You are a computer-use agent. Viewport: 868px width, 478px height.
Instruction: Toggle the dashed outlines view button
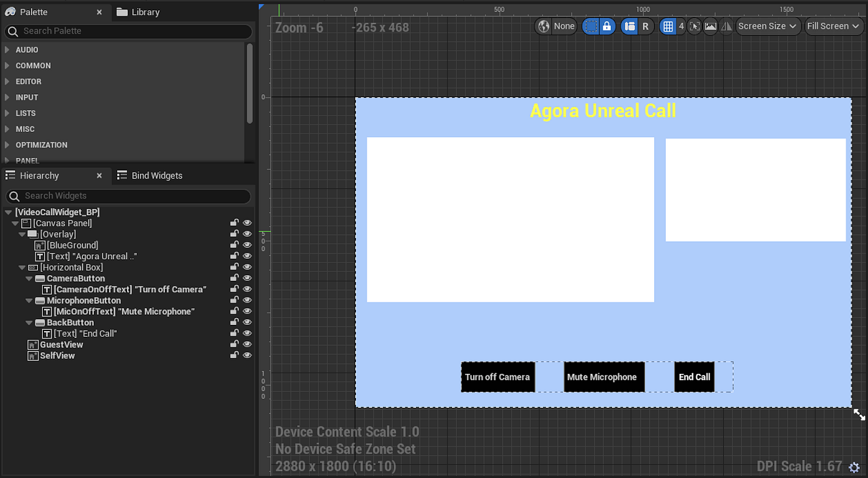[x=591, y=26]
